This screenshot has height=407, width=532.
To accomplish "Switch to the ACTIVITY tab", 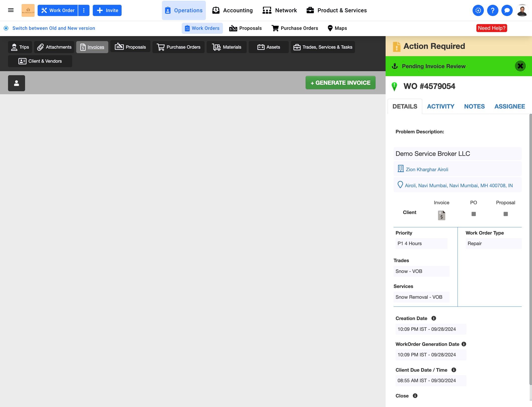I will tap(440, 107).
